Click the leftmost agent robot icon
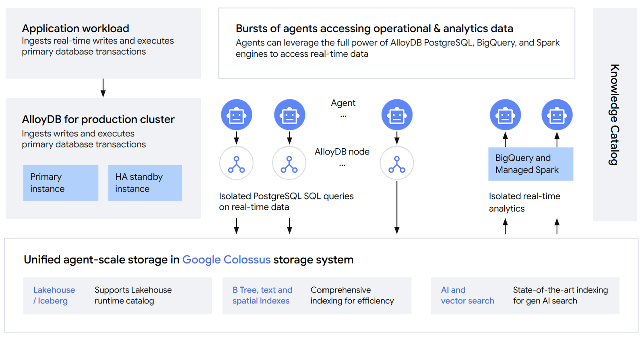Viewport: 644px width, 338px height. (x=237, y=115)
